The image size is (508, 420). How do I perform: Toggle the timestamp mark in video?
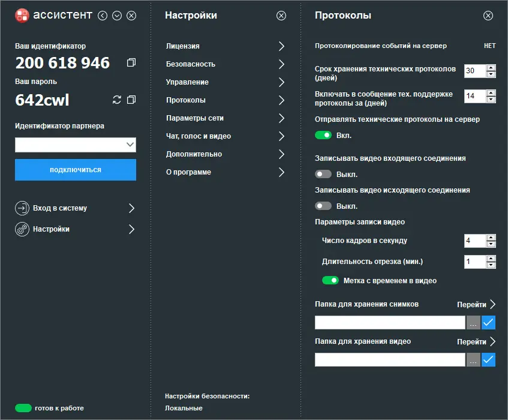330,280
